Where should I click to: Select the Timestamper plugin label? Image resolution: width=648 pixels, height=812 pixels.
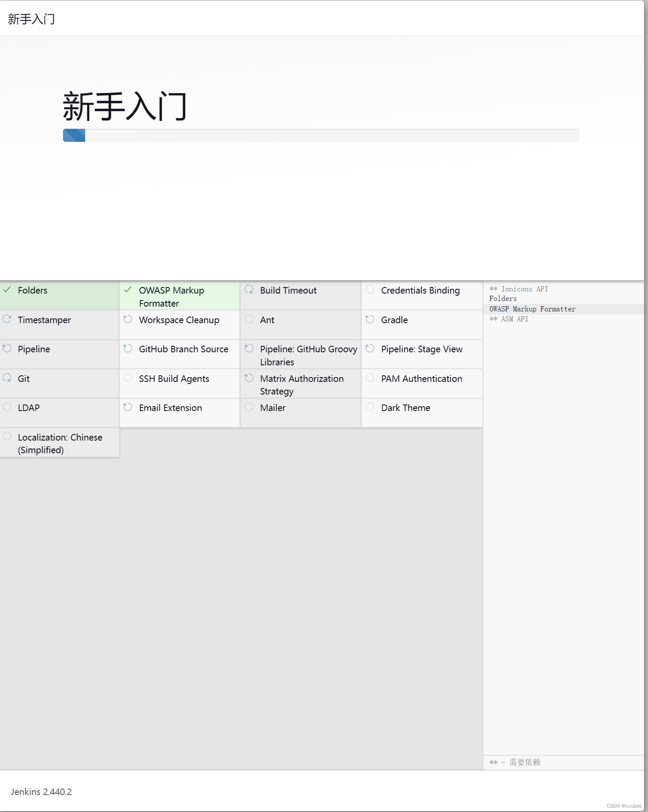click(44, 320)
